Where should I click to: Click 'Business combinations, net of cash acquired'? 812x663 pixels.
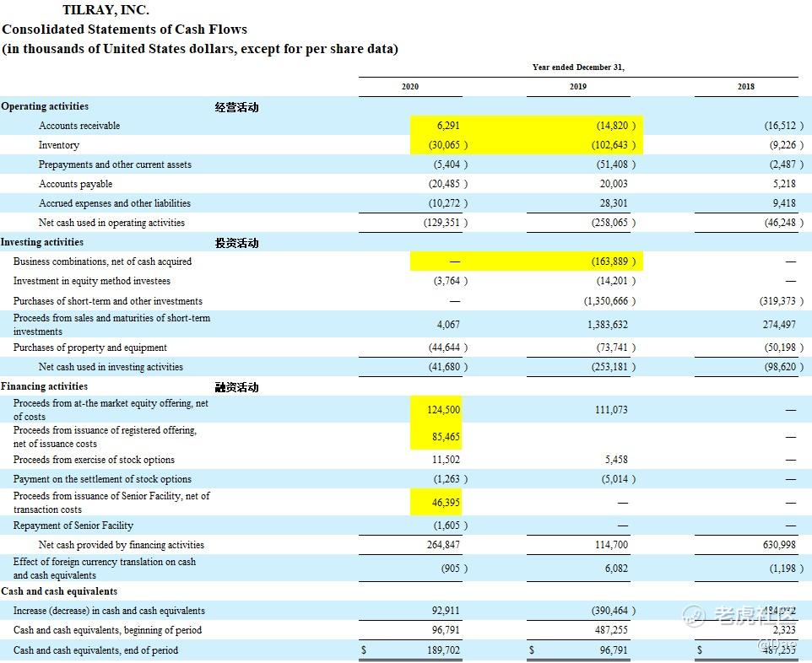(x=102, y=261)
